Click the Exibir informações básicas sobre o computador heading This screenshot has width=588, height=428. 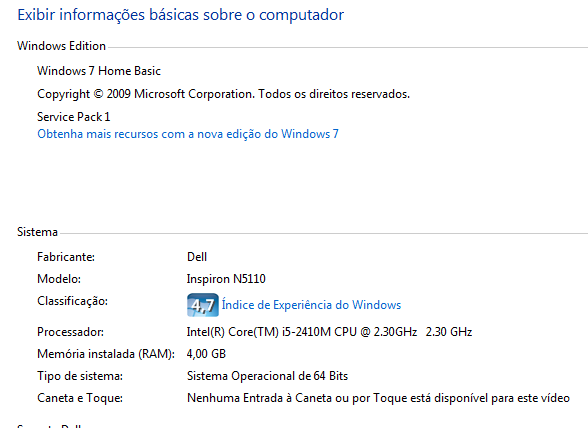coord(181,15)
